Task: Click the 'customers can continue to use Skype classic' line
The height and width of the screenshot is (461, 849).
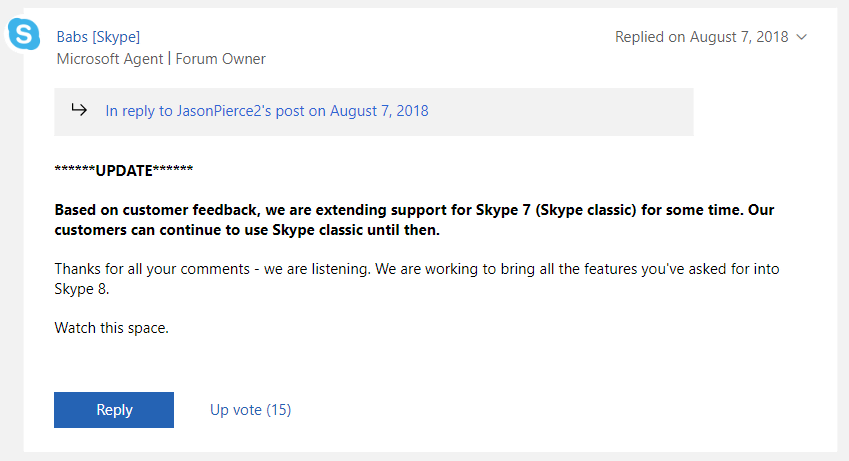Action: pyautogui.click(x=247, y=230)
